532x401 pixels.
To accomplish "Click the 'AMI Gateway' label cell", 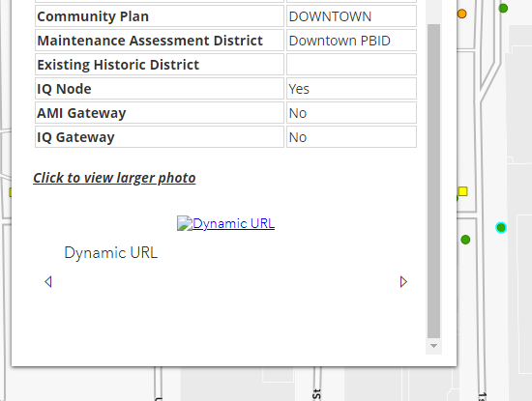I will coord(160,113).
